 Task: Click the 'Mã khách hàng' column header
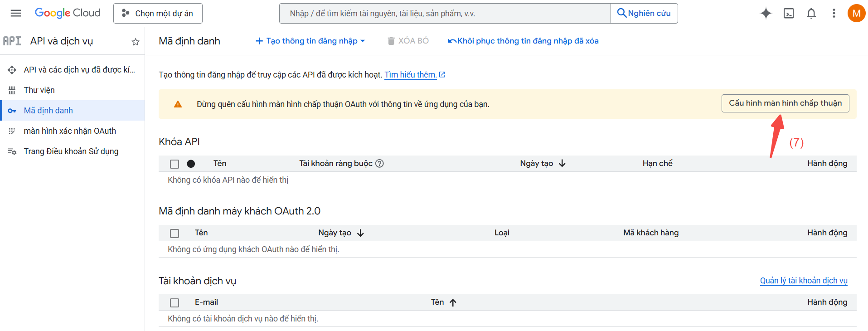651,233
